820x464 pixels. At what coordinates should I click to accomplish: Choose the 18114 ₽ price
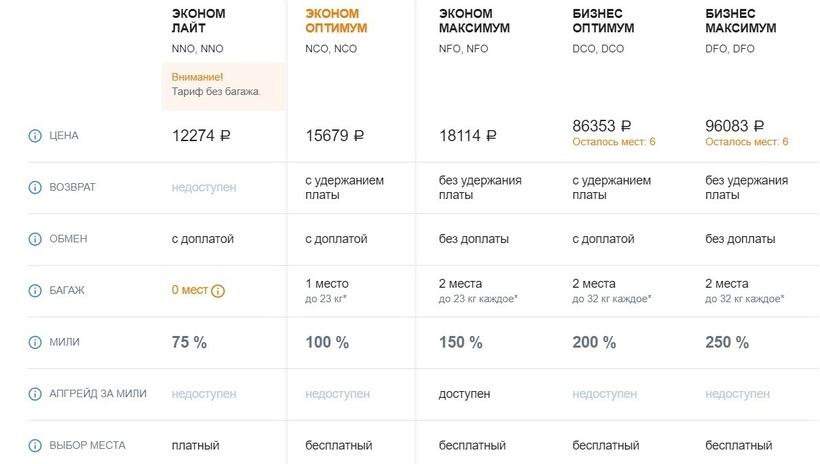click(x=468, y=135)
